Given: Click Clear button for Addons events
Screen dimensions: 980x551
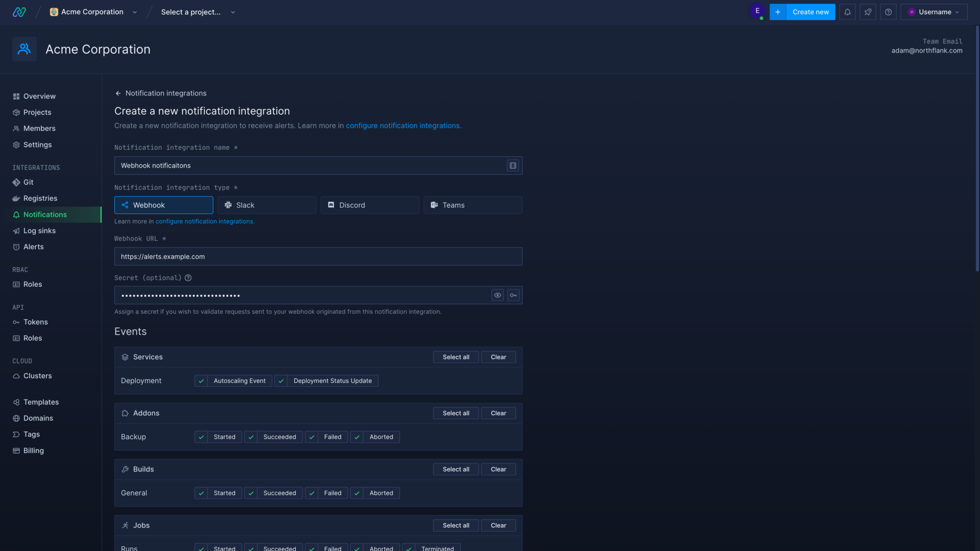Looking at the screenshot, I should point(498,413).
